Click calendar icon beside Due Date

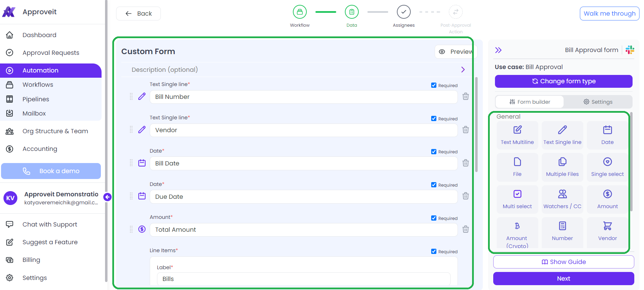click(142, 196)
